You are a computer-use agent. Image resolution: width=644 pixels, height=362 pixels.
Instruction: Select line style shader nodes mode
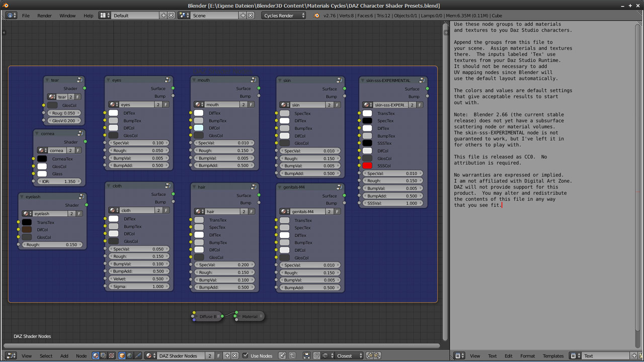tap(138, 355)
